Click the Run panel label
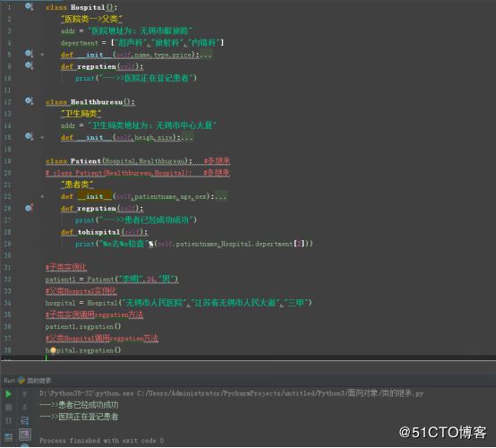The image size is (496, 448). [x=9, y=380]
